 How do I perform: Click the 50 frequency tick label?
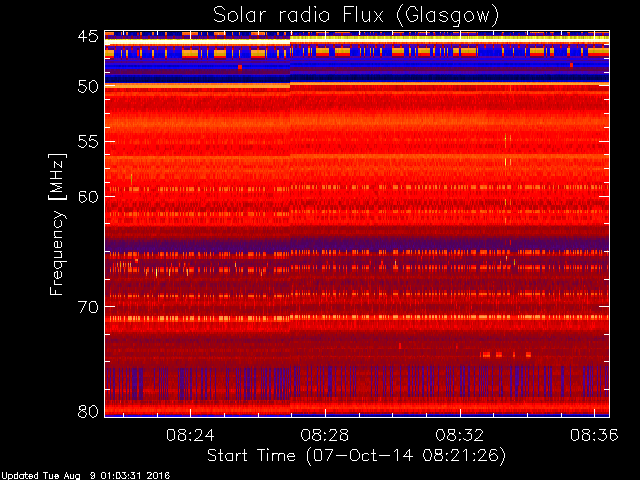coord(88,87)
